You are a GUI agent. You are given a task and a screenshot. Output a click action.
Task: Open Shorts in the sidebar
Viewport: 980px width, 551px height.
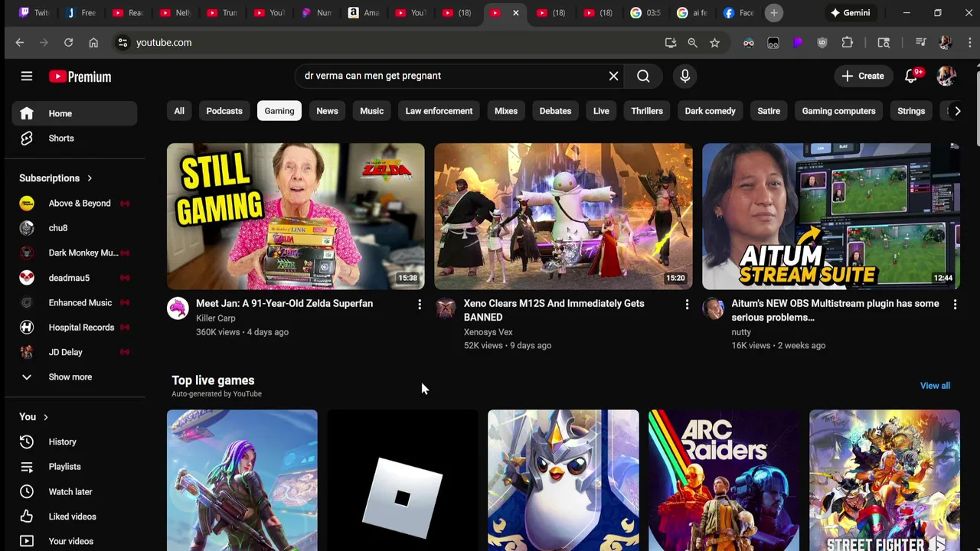pos(75,139)
